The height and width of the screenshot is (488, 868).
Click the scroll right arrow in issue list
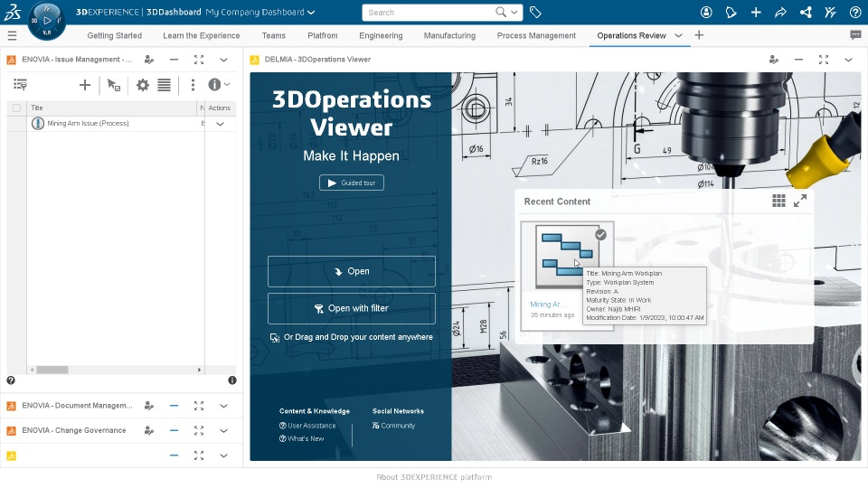[199, 370]
